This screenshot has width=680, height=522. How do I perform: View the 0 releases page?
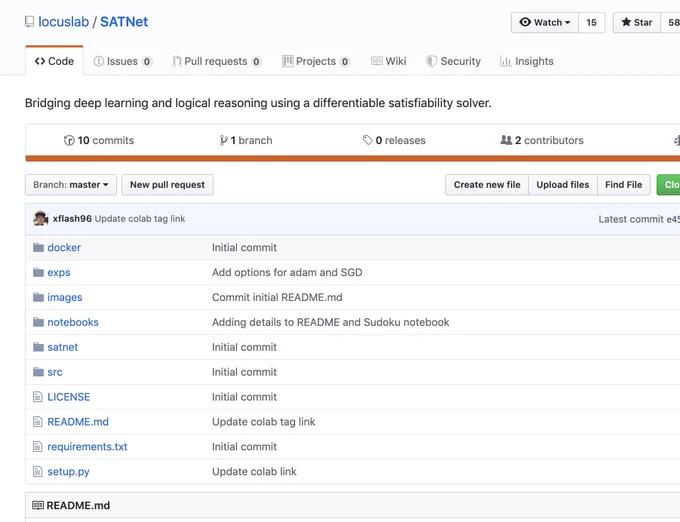394,140
